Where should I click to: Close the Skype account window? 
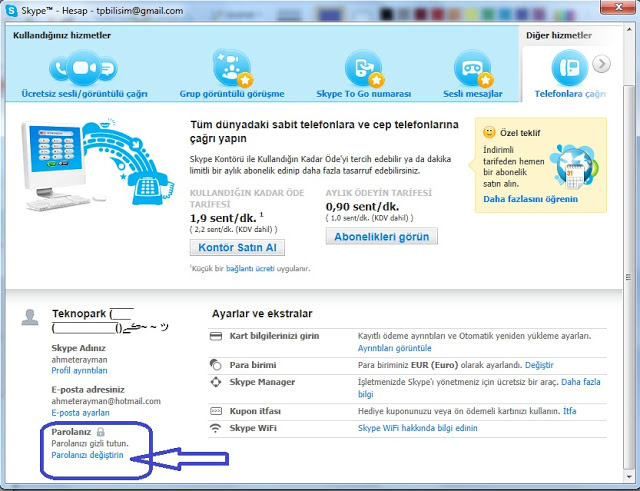(619, 7)
